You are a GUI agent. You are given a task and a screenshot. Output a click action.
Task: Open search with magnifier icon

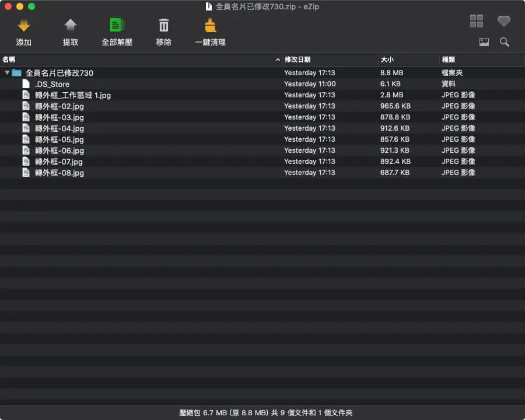click(504, 42)
